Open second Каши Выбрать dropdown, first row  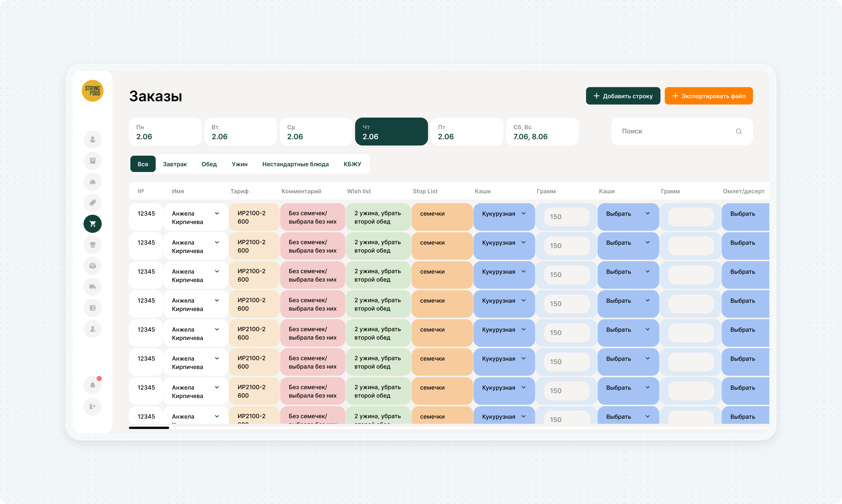[647, 214]
